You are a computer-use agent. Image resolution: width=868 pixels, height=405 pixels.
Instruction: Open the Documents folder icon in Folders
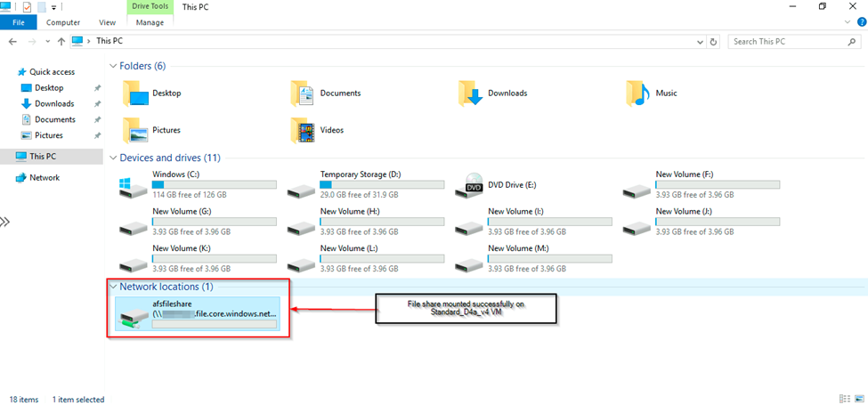(303, 93)
